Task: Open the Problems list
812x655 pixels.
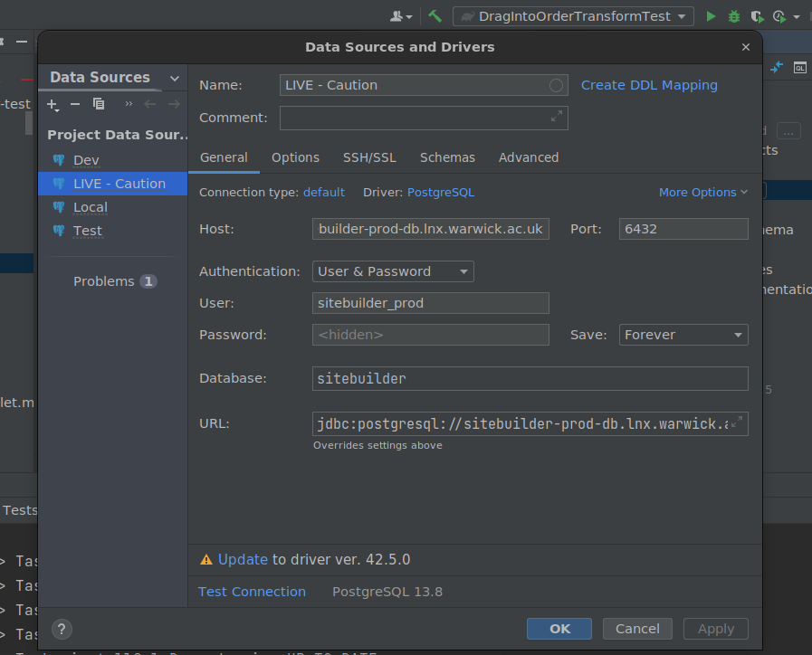Action: [x=115, y=281]
